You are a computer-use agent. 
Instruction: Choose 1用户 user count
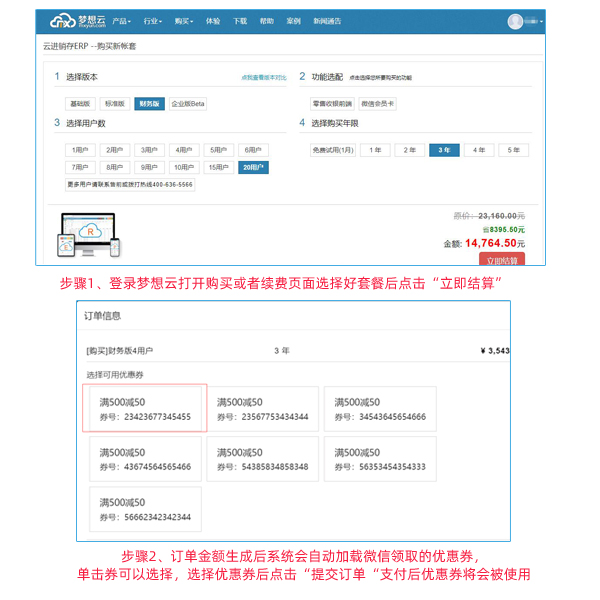[80, 150]
